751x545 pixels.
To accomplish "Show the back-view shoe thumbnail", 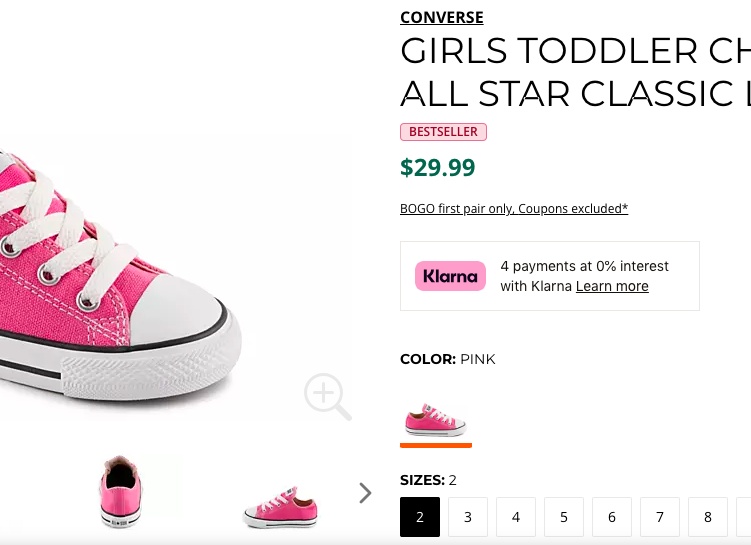I will [x=121, y=492].
